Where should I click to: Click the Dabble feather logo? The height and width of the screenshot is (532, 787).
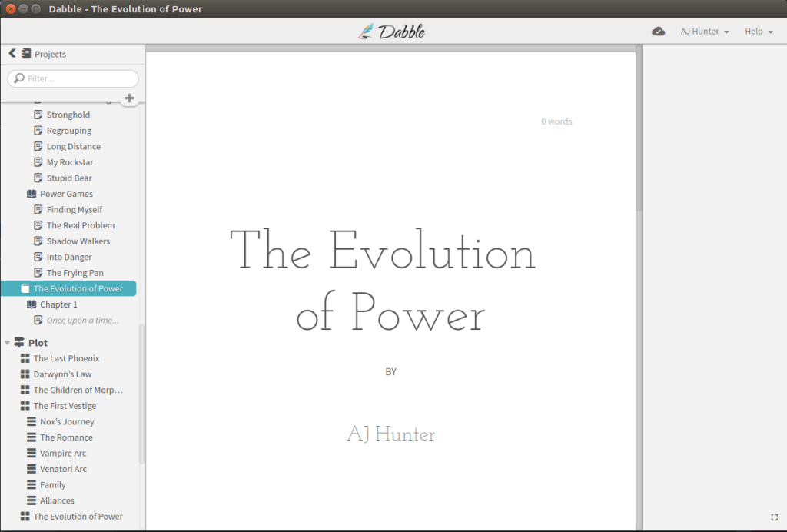point(367,32)
